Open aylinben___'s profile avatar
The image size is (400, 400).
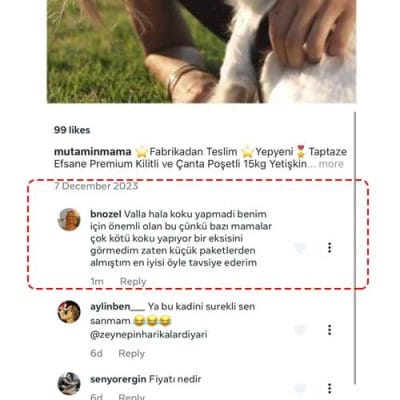point(69,312)
